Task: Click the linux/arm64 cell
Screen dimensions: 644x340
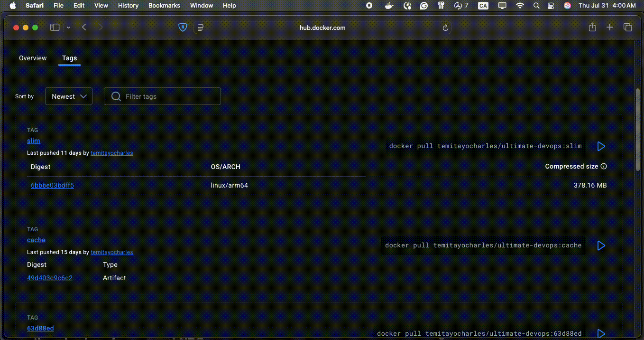Action: (x=230, y=185)
